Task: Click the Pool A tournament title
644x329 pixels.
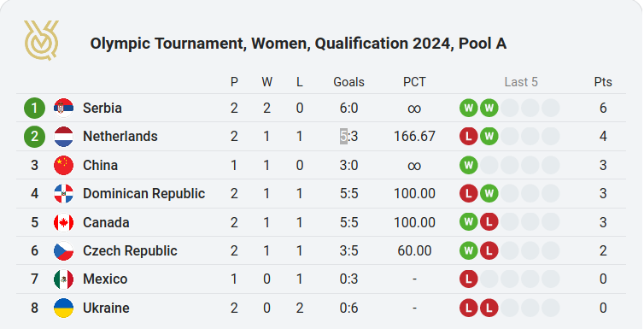Action: (x=298, y=43)
